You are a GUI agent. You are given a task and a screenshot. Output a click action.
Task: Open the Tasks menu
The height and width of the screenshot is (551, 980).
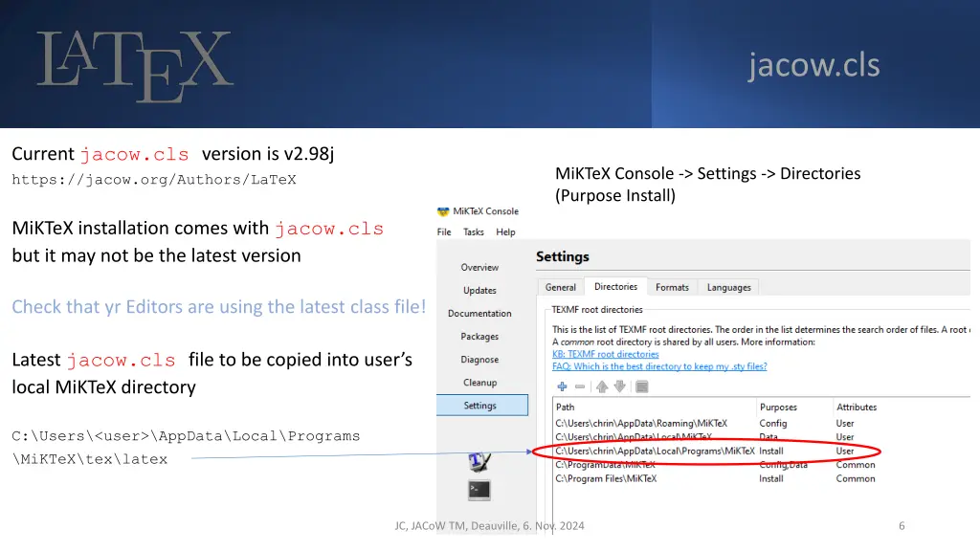pos(473,231)
